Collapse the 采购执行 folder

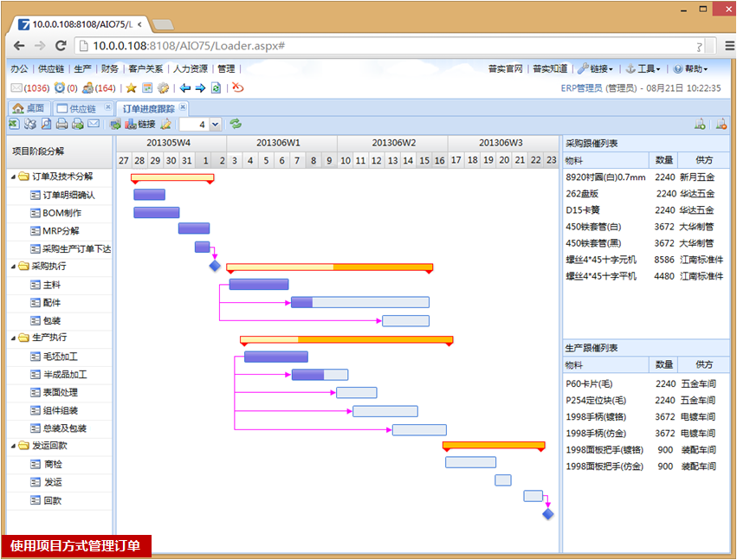(13, 267)
